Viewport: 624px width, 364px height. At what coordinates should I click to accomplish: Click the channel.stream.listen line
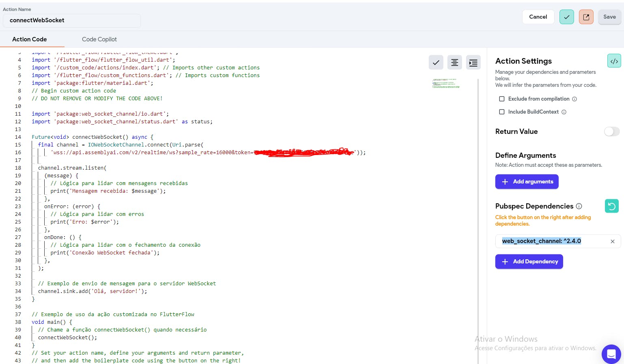pyautogui.click(x=72, y=168)
